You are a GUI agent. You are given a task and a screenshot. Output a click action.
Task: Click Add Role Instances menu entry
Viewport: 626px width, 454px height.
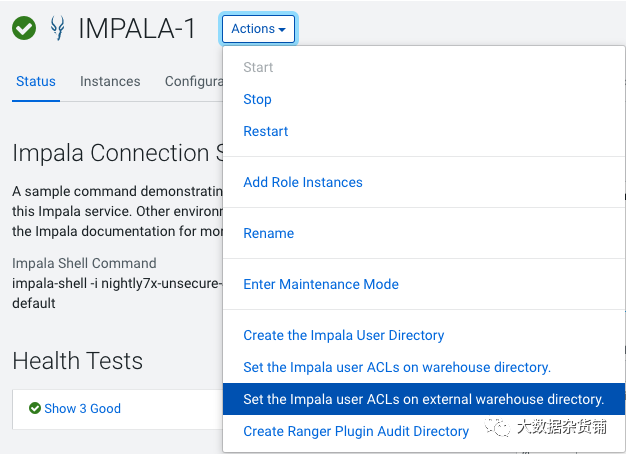302,182
